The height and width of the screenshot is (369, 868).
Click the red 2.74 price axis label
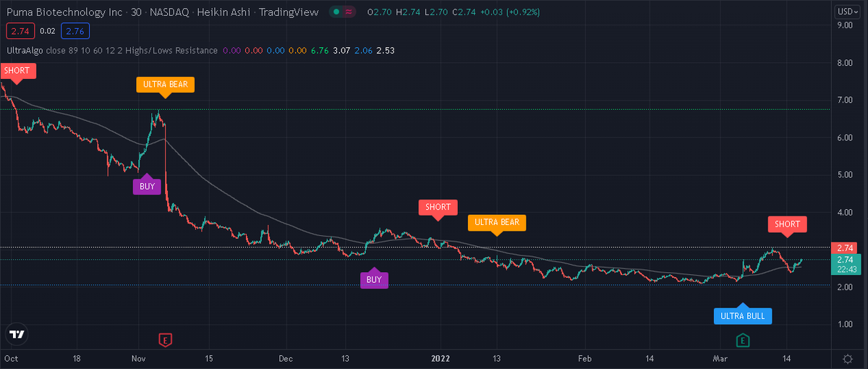point(845,247)
